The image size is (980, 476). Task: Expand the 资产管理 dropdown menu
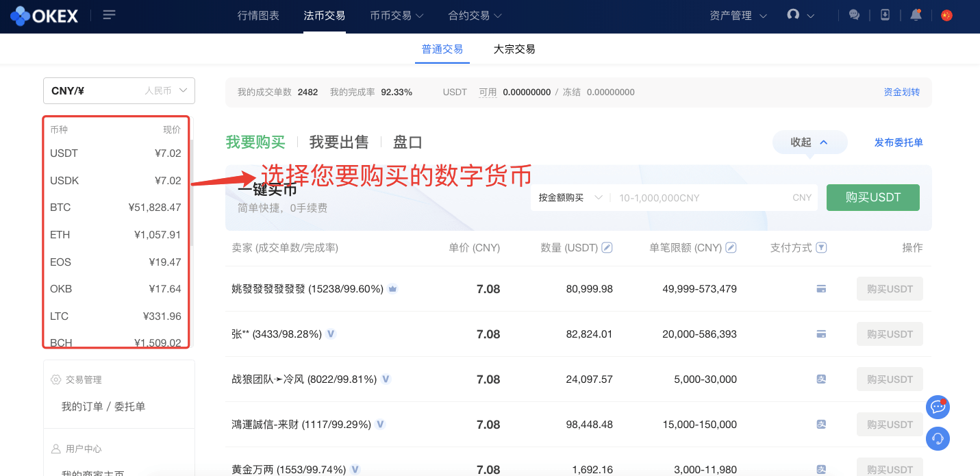[x=738, y=15]
